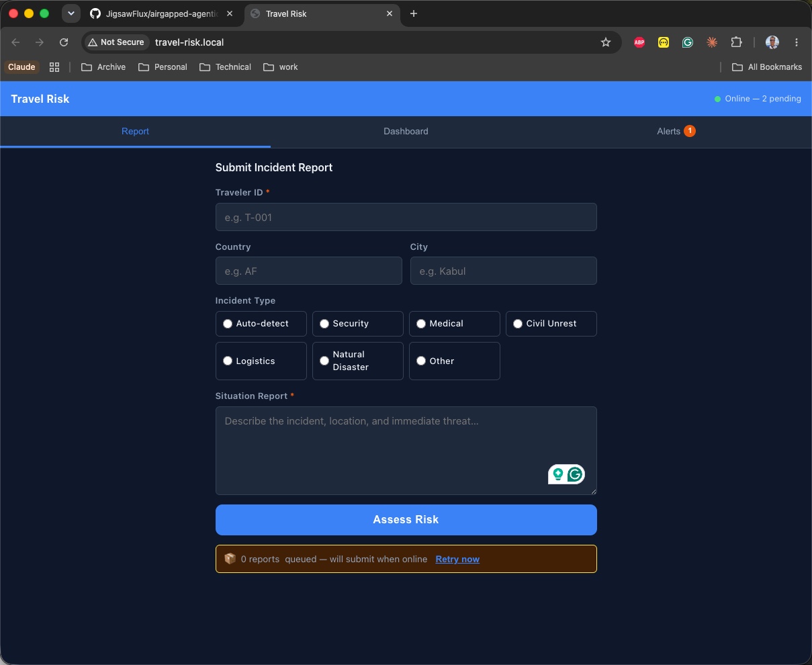Click the browser back arrow

pyautogui.click(x=15, y=42)
